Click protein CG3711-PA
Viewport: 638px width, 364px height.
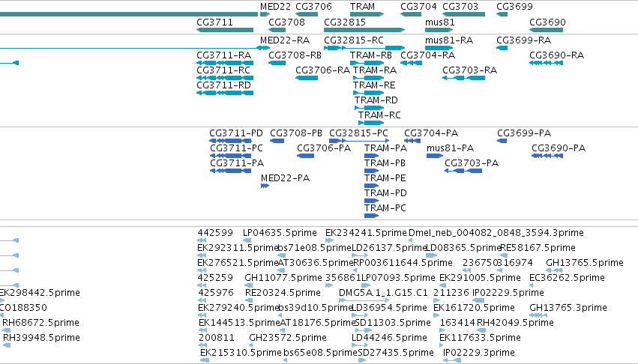click(237, 163)
